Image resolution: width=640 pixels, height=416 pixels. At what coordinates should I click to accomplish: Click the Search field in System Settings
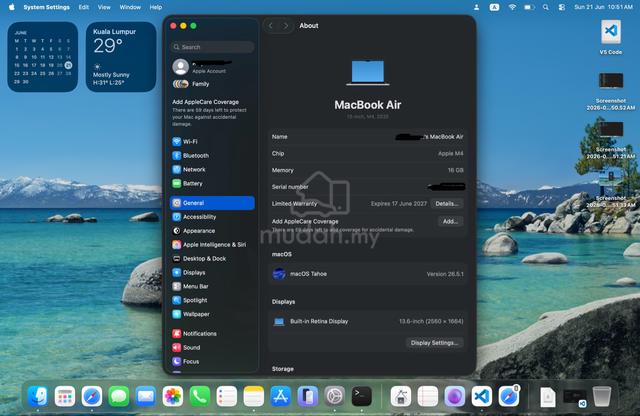(212, 47)
